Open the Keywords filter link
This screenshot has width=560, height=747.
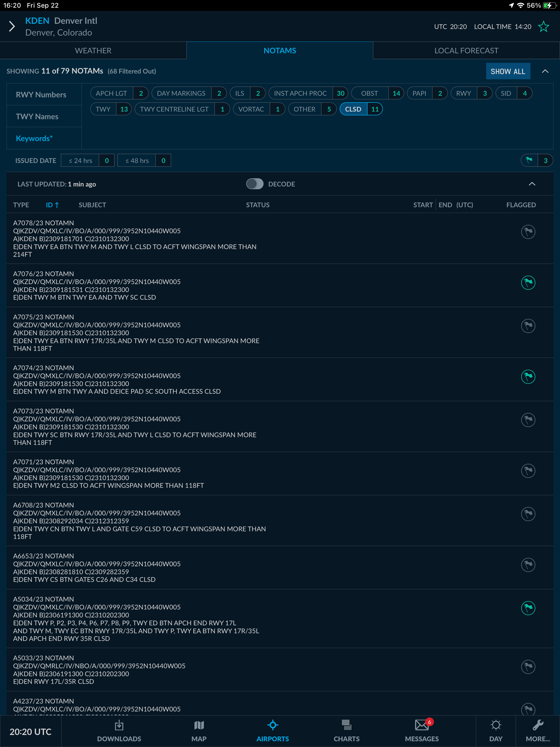pos(34,138)
